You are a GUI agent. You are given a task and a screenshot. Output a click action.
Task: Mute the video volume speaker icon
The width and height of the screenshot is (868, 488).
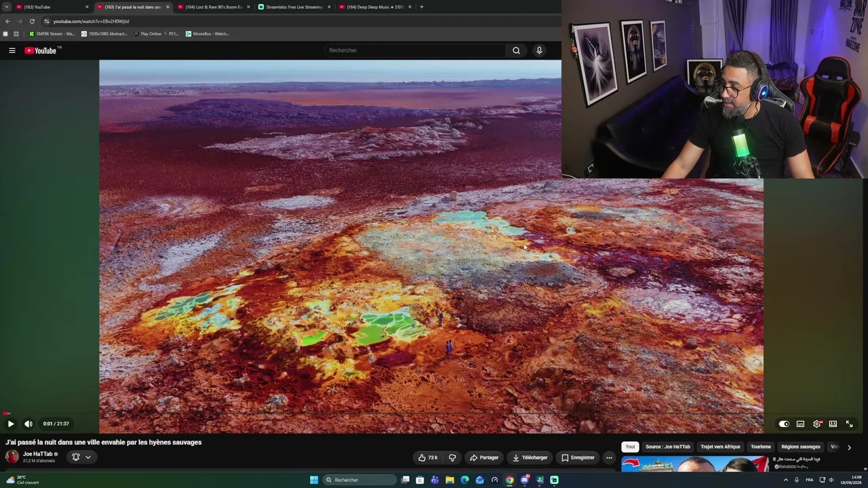click(x=28, y=424)
